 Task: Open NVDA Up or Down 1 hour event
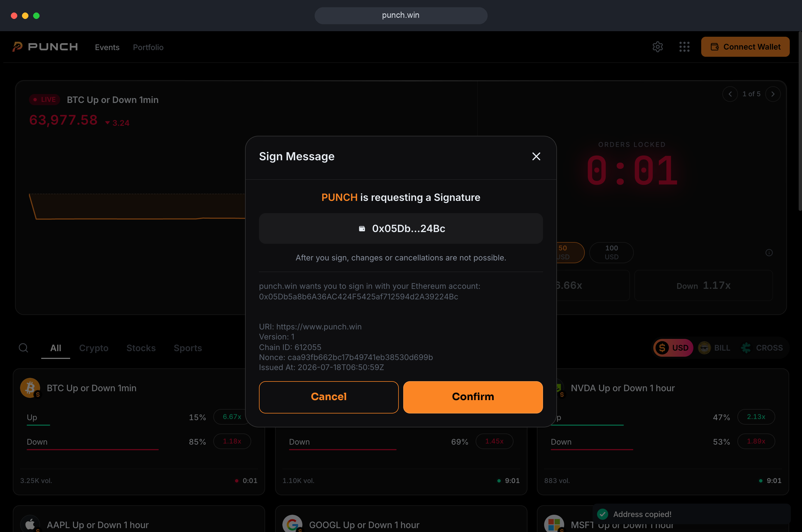622,388
